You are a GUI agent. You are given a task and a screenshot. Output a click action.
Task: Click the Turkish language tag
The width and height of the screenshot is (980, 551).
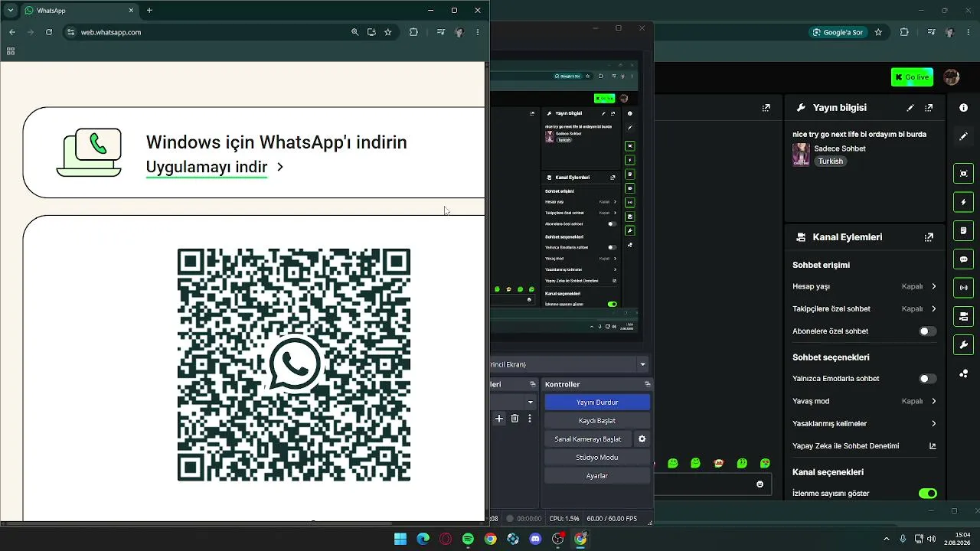coord(831,161)
